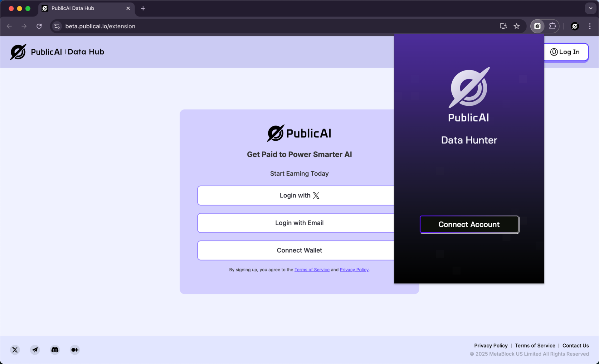Choose Login with X

pos(296,196)
